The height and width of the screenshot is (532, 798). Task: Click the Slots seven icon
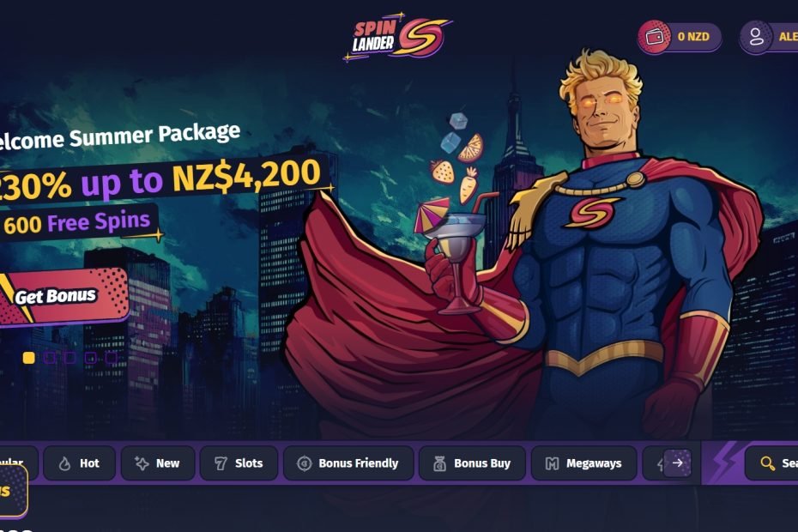click(x=221, y=463)
